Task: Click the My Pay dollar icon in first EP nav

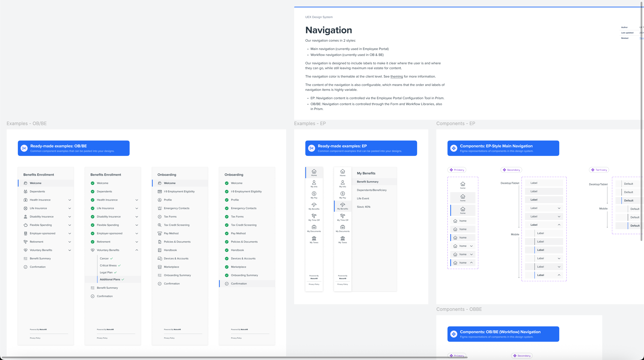Action: (x=314, y=194)
